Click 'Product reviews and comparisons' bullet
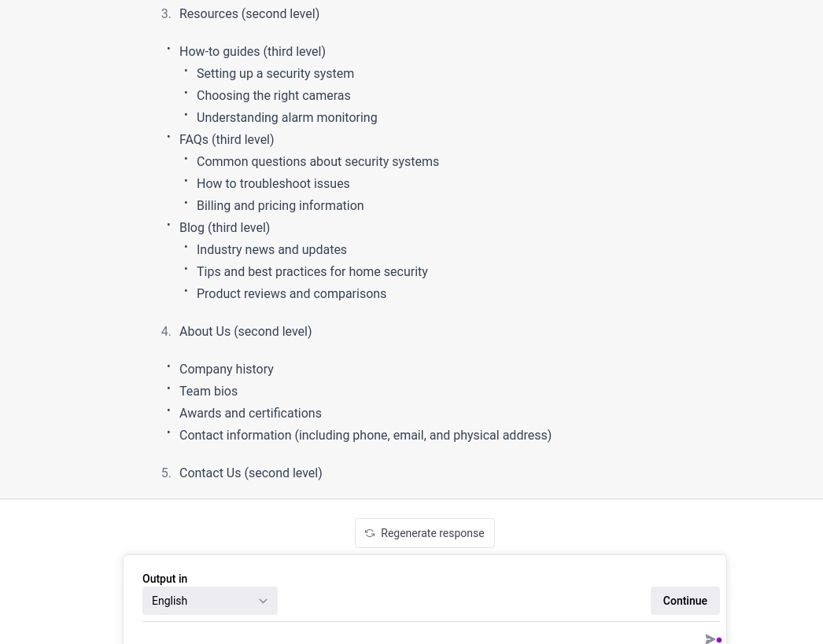The image size is (823, 644). 291,294
